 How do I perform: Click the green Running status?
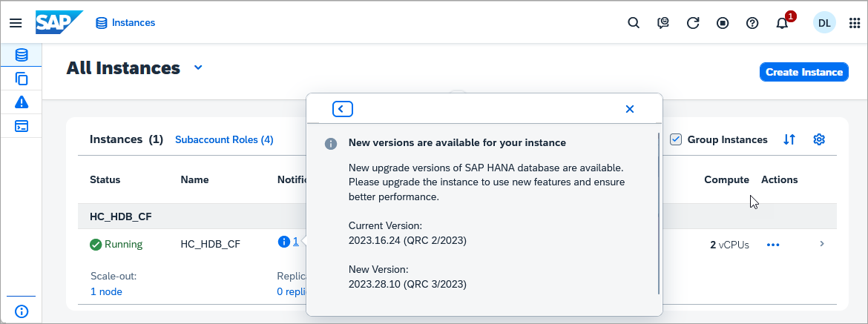(116, 245)
